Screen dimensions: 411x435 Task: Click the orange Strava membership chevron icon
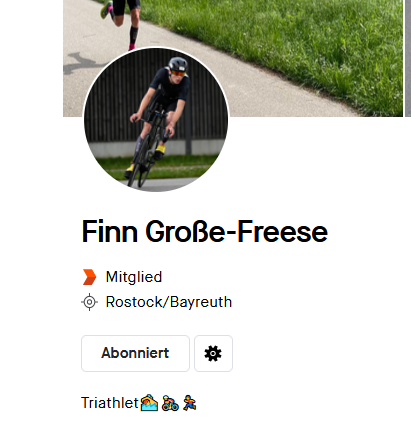coord(89,277)
